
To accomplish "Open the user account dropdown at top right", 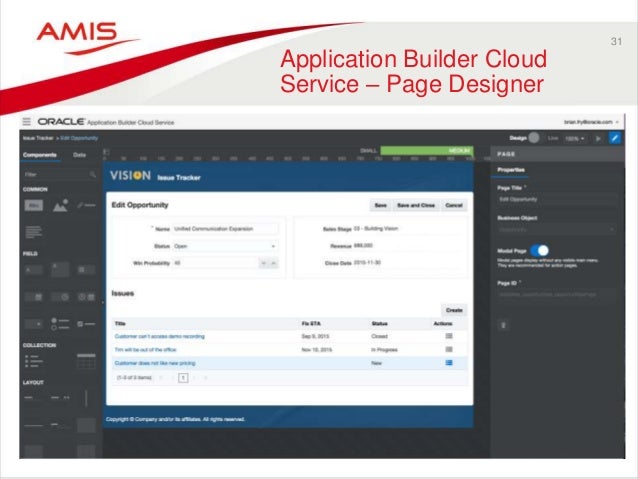I will point(591,122).
